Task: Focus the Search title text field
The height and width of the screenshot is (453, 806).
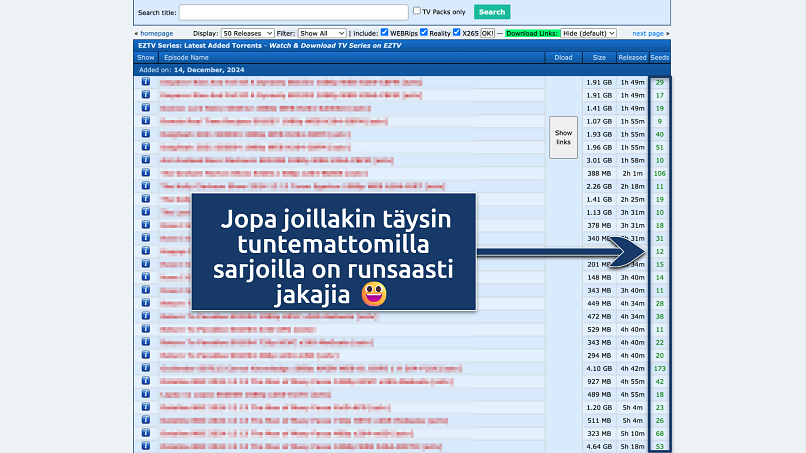Action: point(293,12)
